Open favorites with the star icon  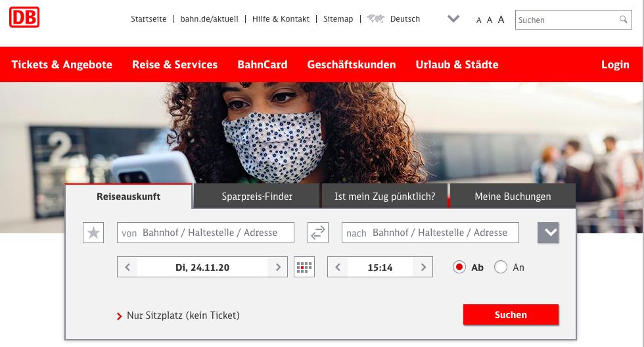click(x=93, y=233)
